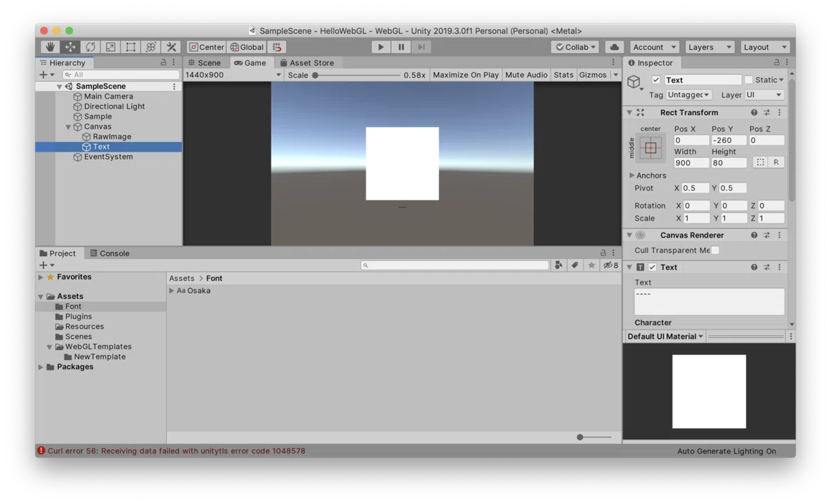Open the Collab dropdown
This screenshot has height=504, width=831.
(x=575, y=47)
